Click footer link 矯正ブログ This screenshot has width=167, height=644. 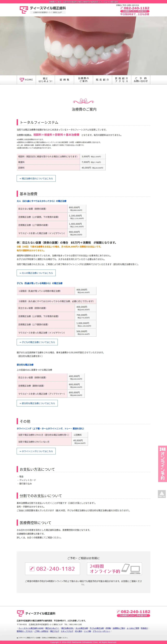click(55, 631)
